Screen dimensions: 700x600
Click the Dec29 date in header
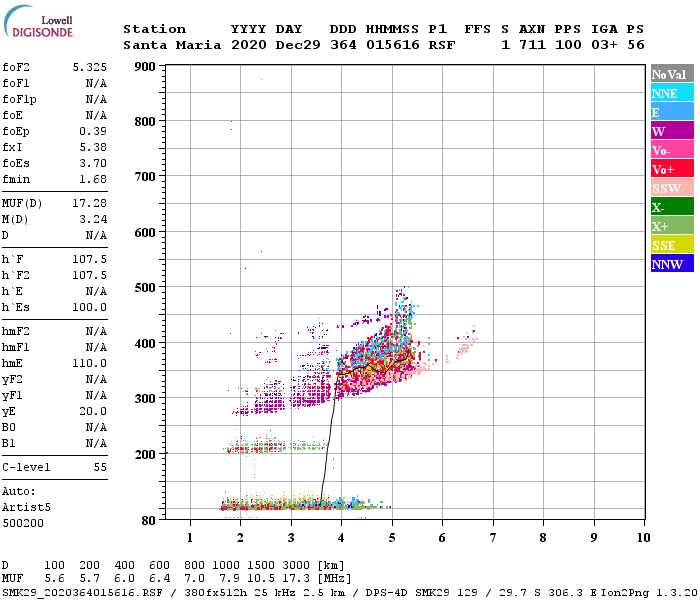pos(298,45)
